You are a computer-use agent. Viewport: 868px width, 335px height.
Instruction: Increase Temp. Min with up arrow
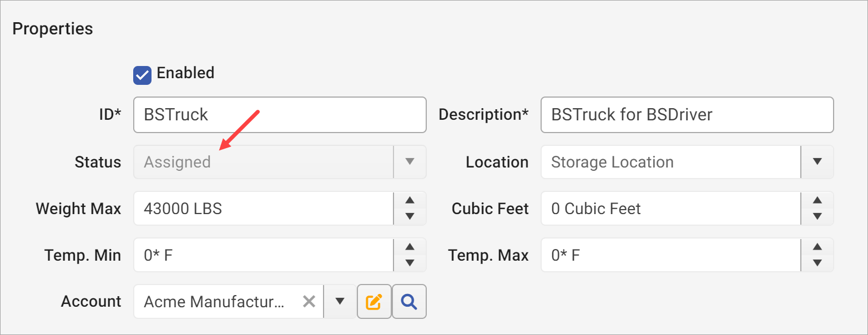pos(410,247)
